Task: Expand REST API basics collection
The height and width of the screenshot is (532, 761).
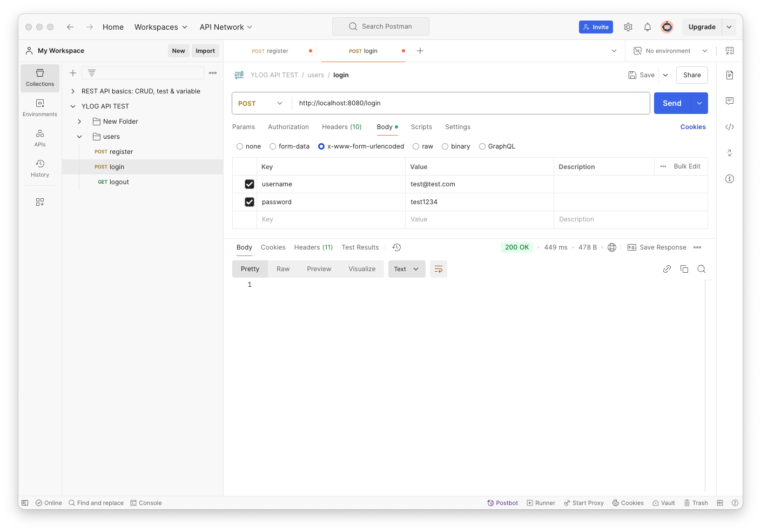Action: coord(73,91)
